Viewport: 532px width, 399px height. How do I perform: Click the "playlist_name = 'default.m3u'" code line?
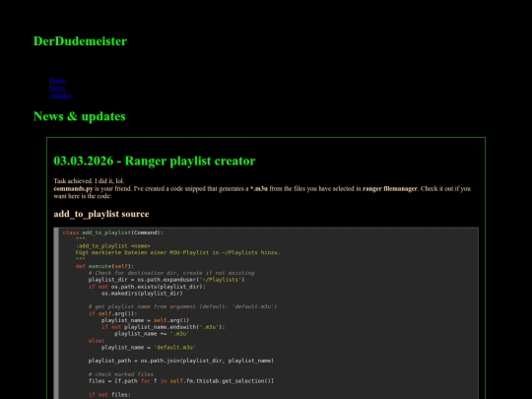click(149, 348)
